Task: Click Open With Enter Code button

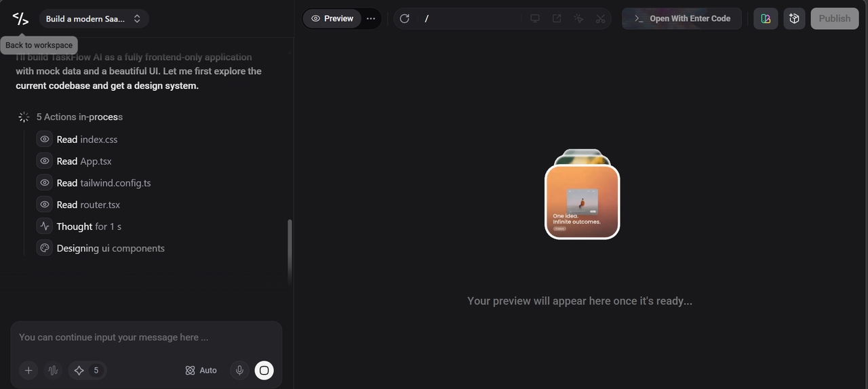Action: [682, 18]
